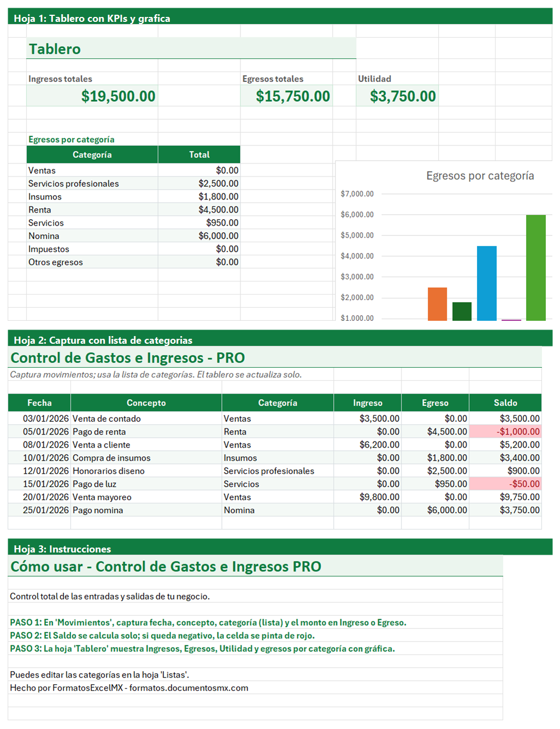Click the $9,800.00 ingreso cell
Image resolution: width=560 pixels, height=729 pixels.
coord(368,497)
